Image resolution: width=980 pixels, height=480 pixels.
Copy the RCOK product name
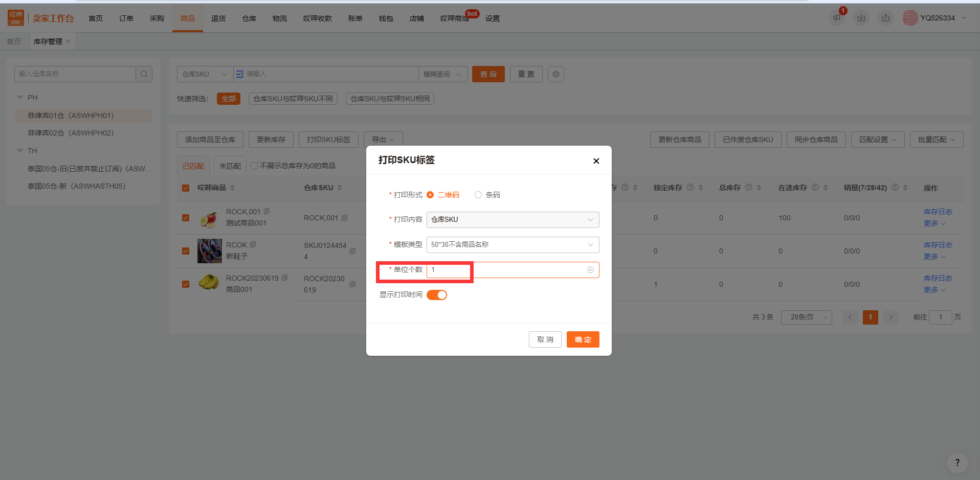click(253, 244)
